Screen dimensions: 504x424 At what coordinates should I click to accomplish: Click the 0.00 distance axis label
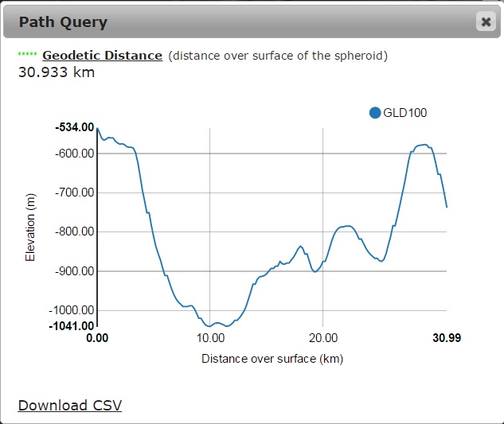click(x=97, y=338)
